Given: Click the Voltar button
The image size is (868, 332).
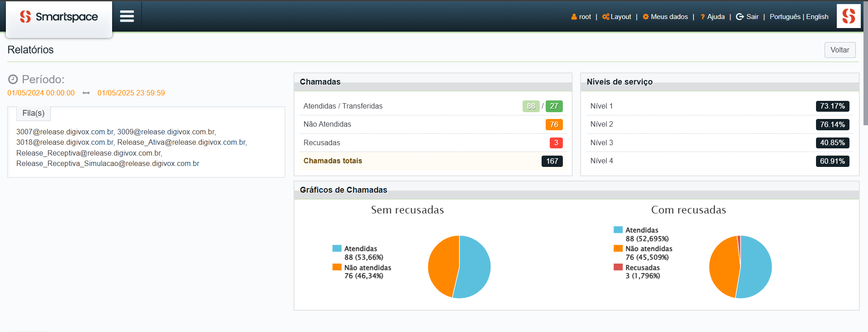Looking at the screenshot, I should (840, 50).
